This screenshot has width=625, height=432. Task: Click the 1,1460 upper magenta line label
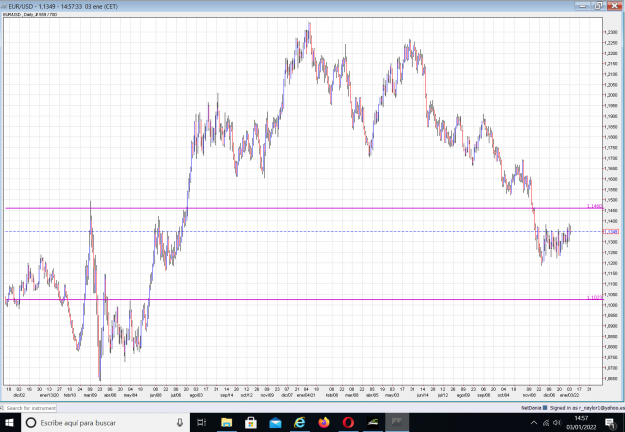pyautogui.click(x=594, y=206)
